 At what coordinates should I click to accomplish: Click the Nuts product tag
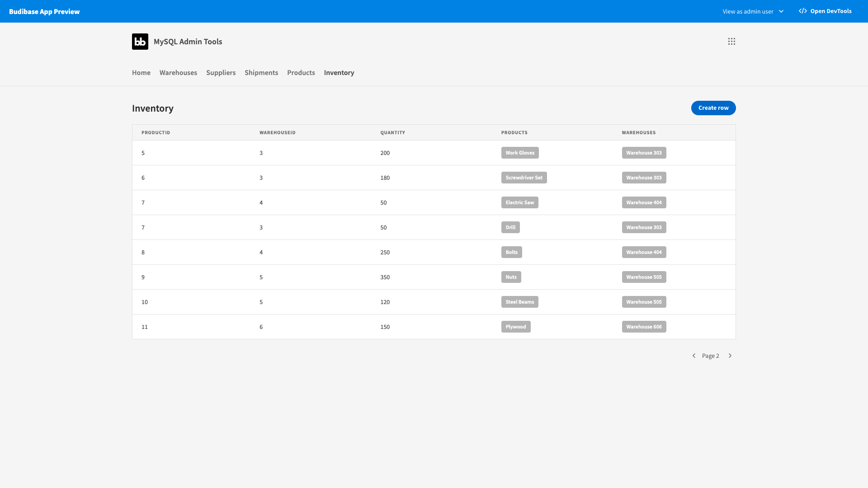pyautogui.click(x=511, y=277)
